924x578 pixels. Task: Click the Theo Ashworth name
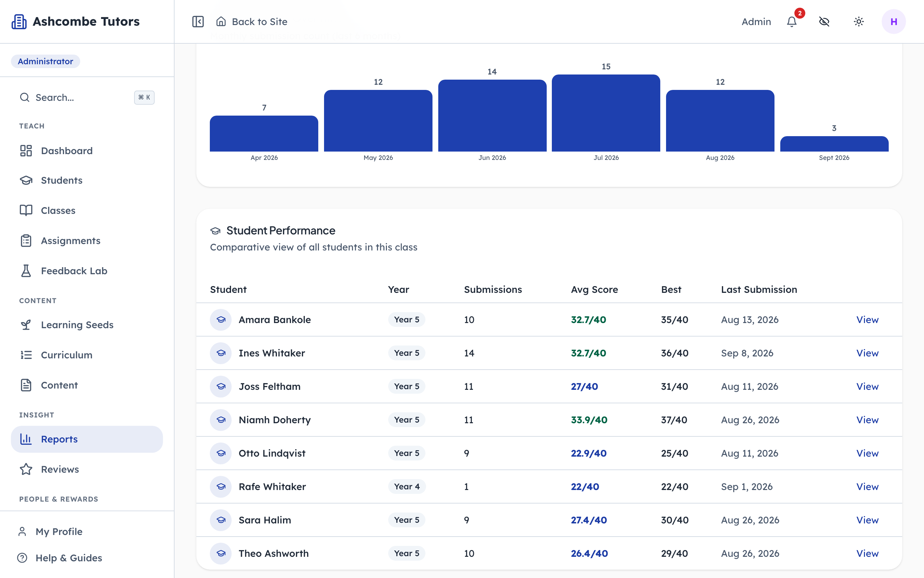(273, 553)
